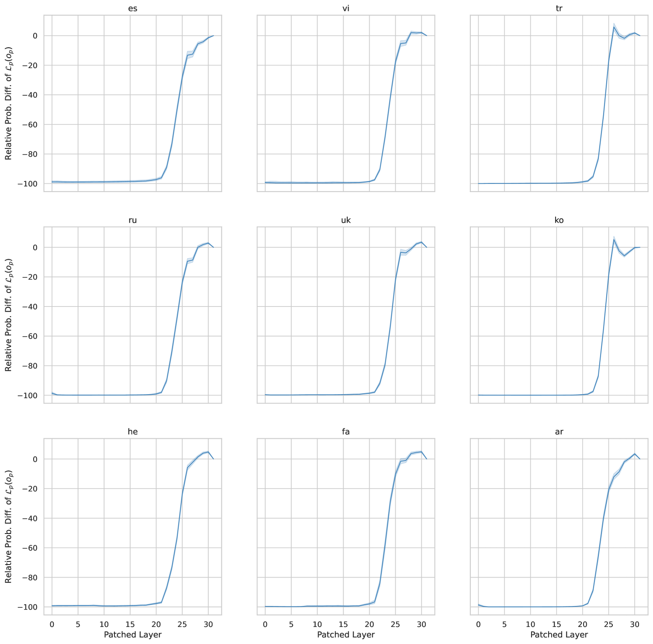Viewport: 653px width, 644px height.
Task: Select the '5' x-tick under the 'fa' plot
Action: point(291,623)
